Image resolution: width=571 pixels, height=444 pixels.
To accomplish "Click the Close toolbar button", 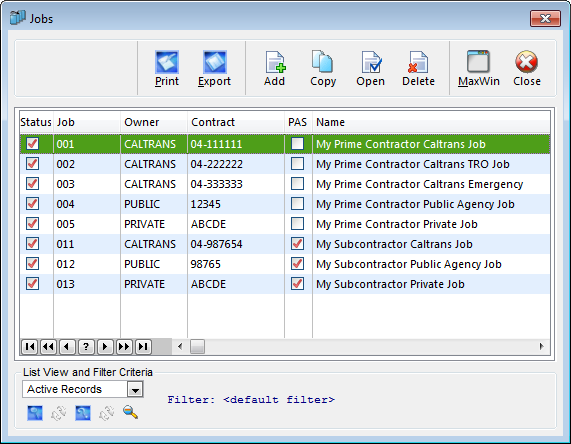I will coord(527,68).
